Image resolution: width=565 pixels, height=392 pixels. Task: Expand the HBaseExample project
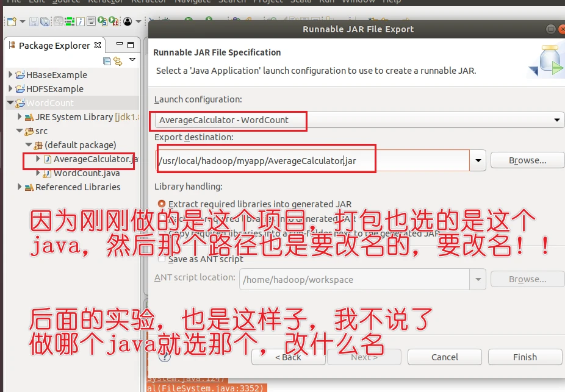tap(11, 75)
